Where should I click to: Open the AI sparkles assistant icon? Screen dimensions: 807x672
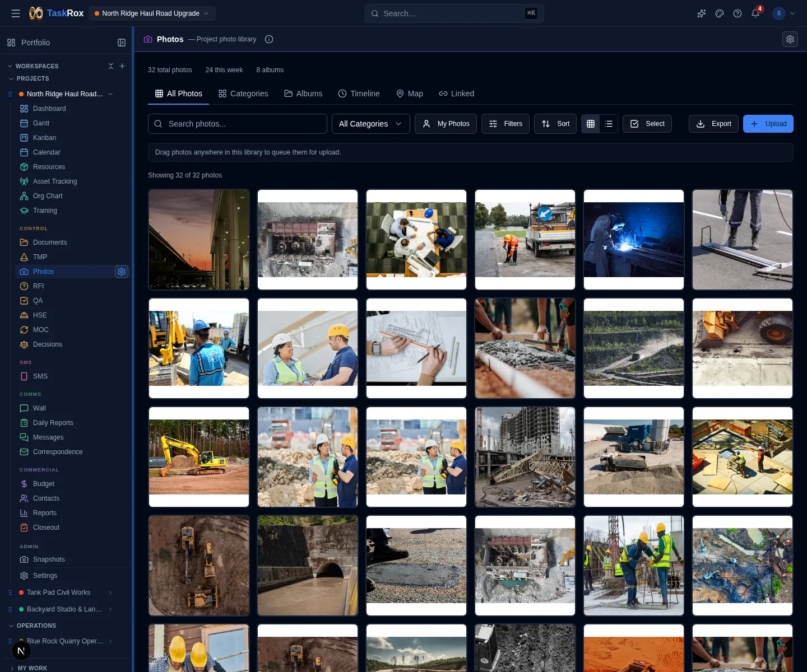click(x=702, y=13)
